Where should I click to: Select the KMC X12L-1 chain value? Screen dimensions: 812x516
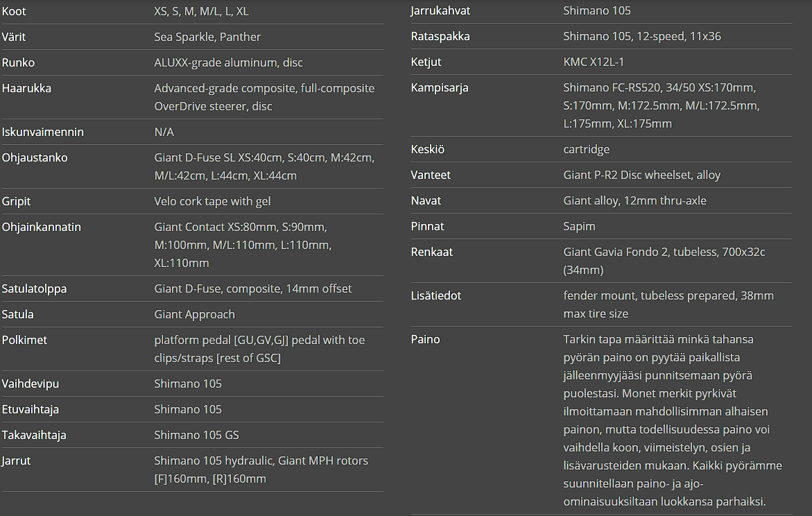[x=594, y=62]
